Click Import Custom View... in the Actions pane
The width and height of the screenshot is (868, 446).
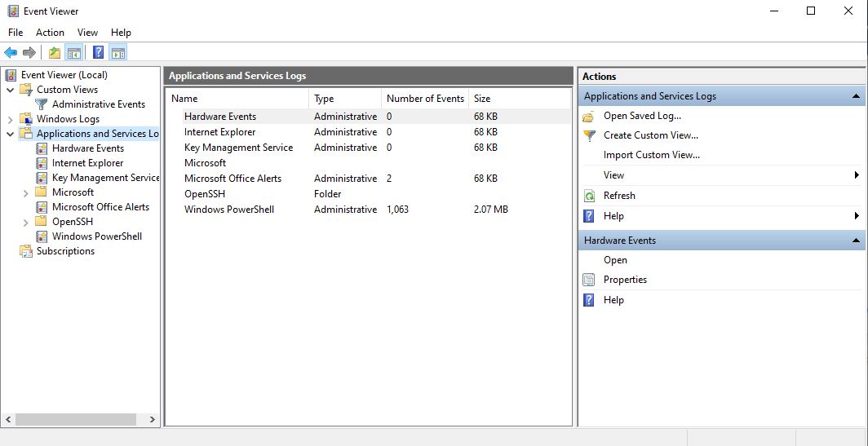pyautogui.click(x=651, y=155)
